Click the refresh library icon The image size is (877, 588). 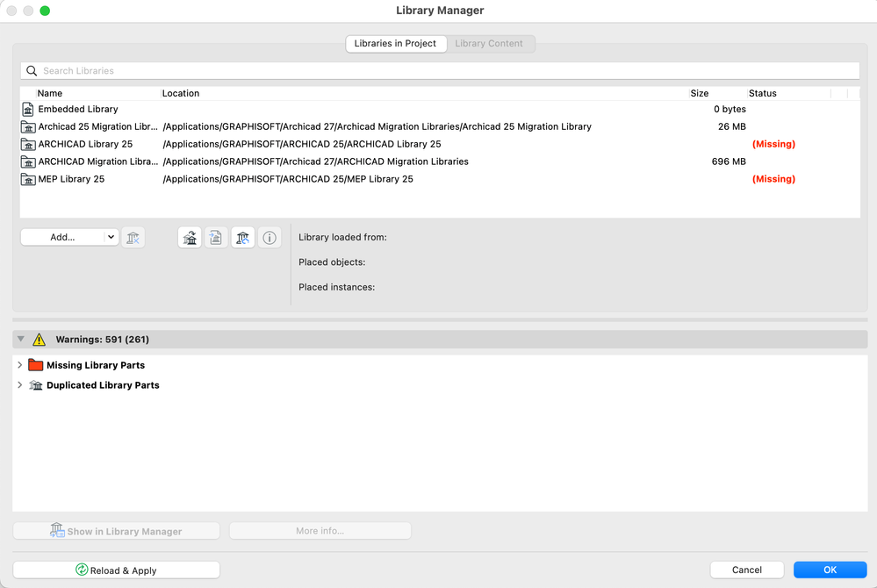243,238
